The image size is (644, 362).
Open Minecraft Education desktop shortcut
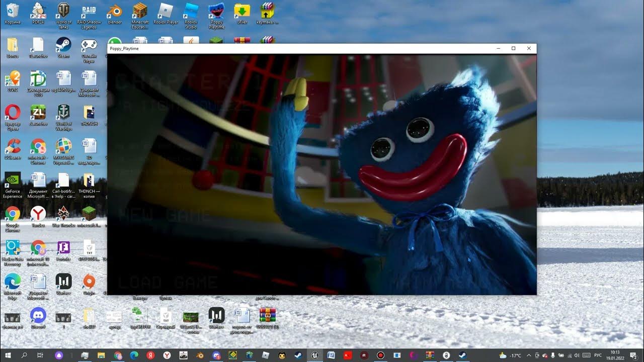pyautogui.click(x=140, y=16)
